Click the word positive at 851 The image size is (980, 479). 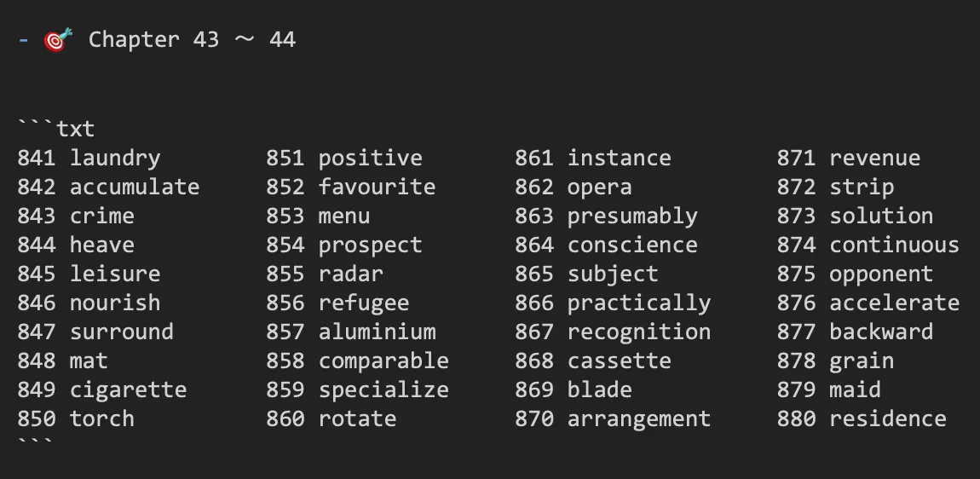370,159
